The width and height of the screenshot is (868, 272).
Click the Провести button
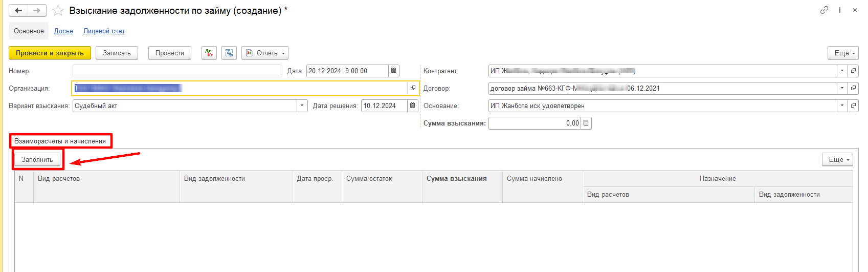click(x=169, y=53)
